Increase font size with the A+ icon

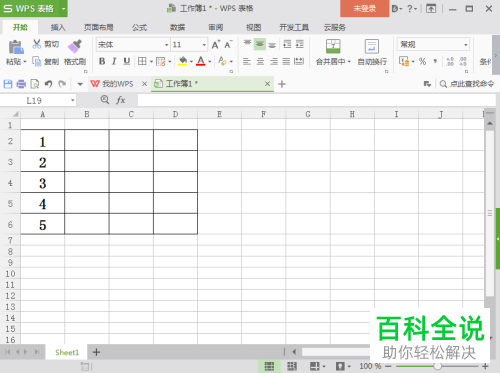coord(216,44)
